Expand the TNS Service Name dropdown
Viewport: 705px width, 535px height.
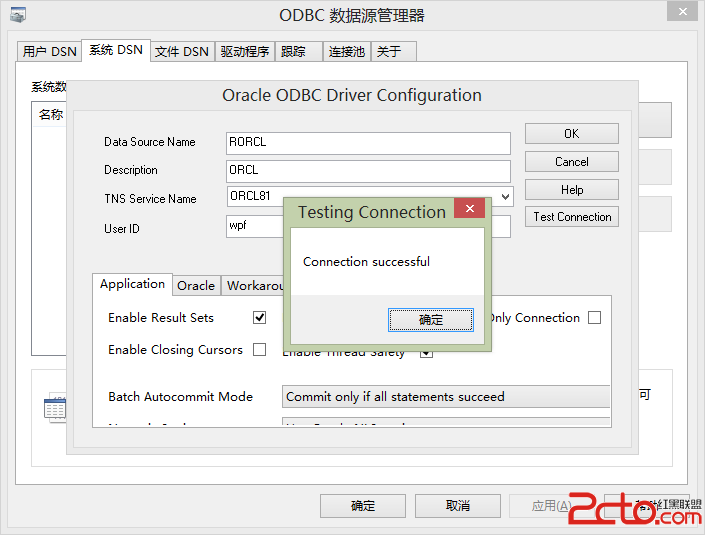505,196
